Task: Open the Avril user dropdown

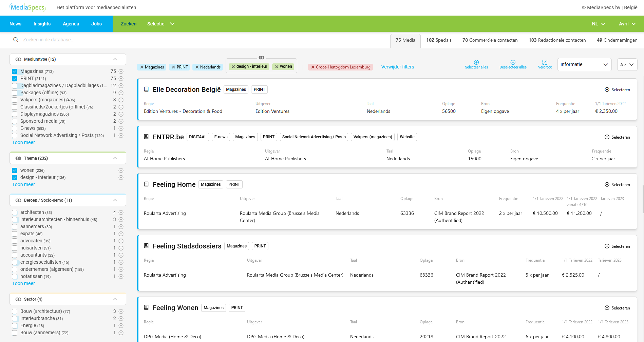Action: click(x=627, y=24)
